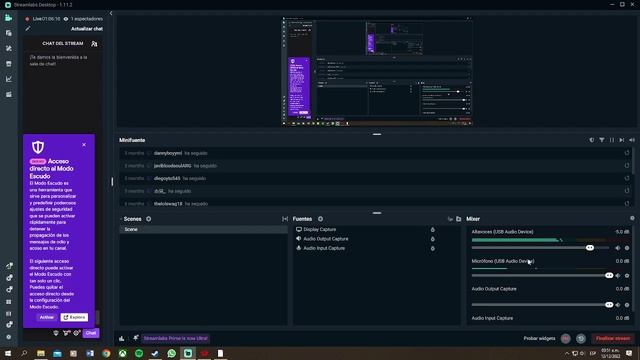Click Streamlabs Prime is now Ultra banner
Screen dimensions: 640x360
(x=176, y=338)
